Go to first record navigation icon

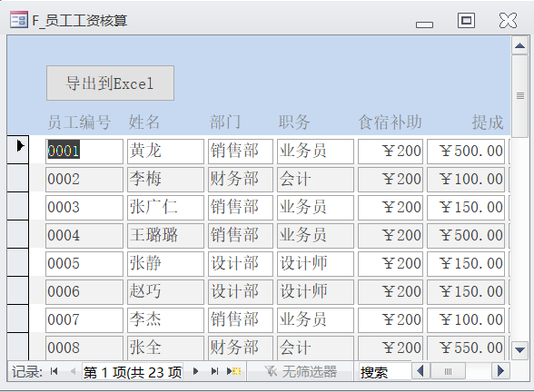(x=54, y=371)
